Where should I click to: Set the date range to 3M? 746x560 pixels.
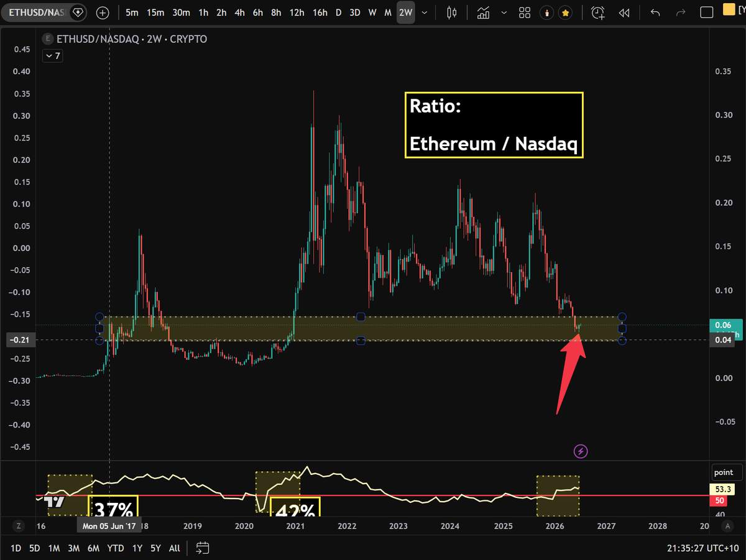point(73,548)
